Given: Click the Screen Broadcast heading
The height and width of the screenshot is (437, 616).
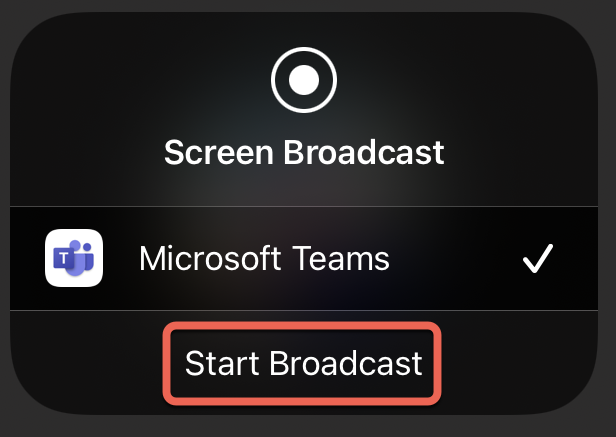Looking at the screenshot, I should coord(304,152).
